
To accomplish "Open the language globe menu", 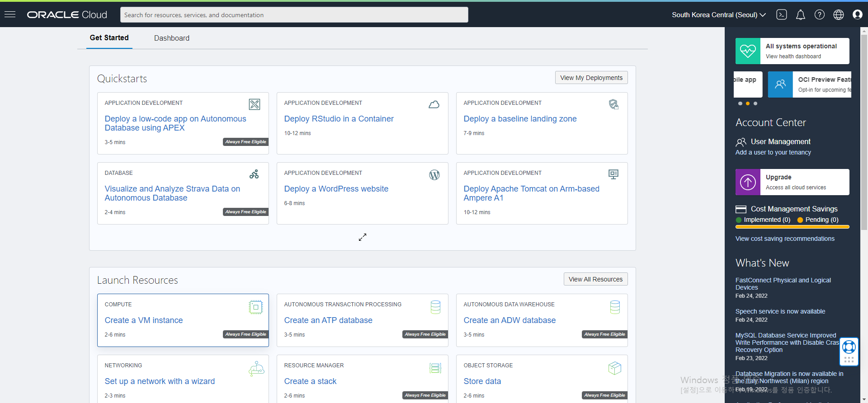I will tap(839, 14).
